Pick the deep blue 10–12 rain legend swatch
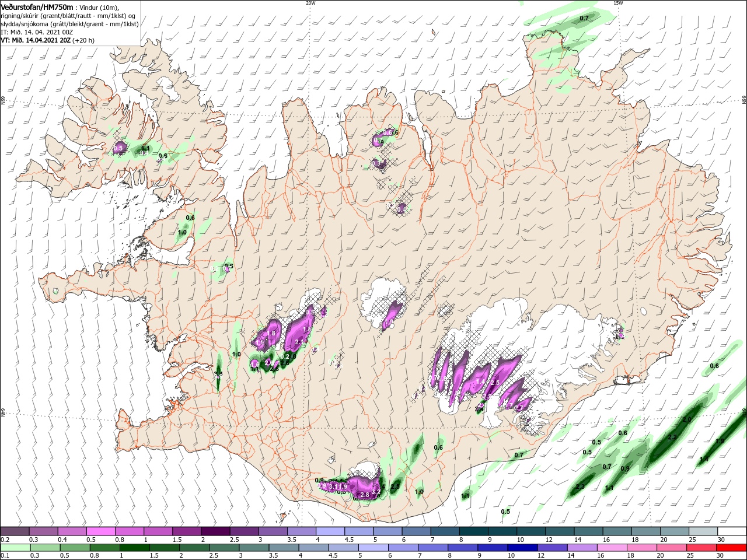 tap(523, 548)
